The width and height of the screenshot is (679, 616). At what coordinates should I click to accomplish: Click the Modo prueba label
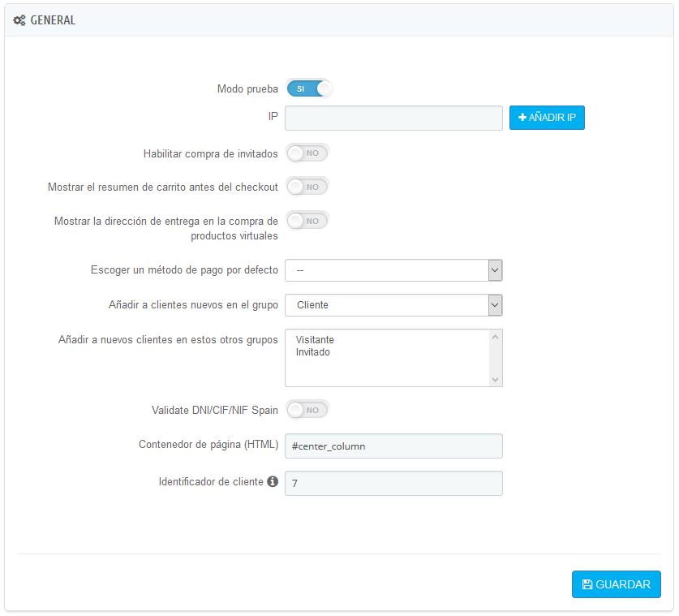pyautogui.click(x=247, y=88)
